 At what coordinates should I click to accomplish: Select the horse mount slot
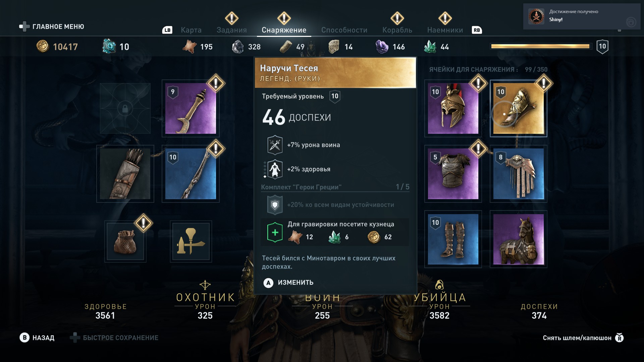518,239
